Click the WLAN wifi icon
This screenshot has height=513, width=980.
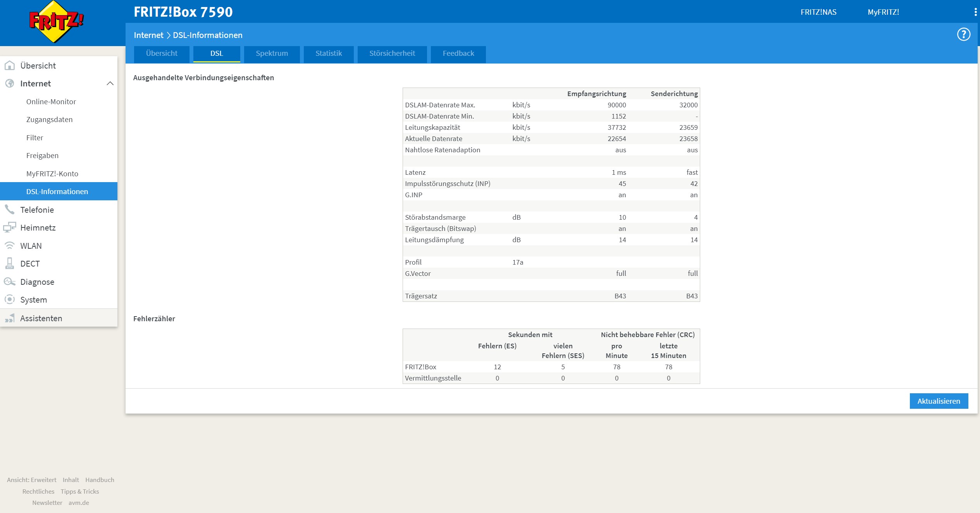(x=10, y=246)
